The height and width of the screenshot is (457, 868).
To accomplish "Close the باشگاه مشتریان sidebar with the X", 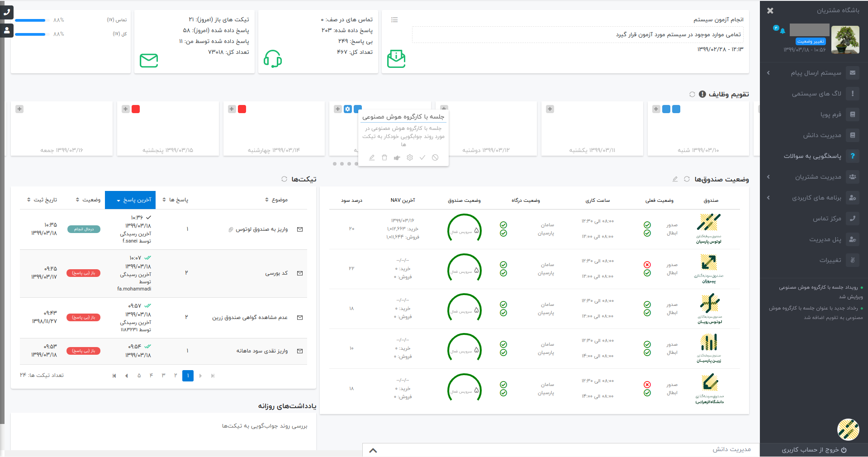I will click(770, 10).
